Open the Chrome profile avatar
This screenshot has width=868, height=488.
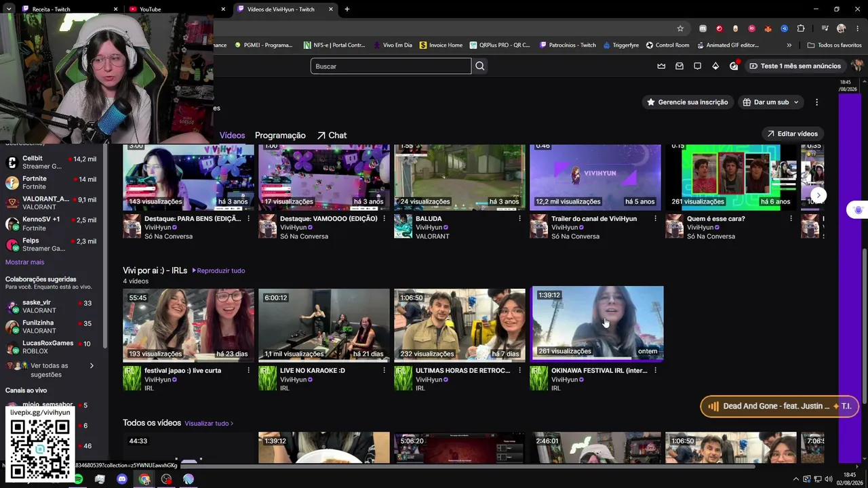pyautogui.click(x=842, y=28)
